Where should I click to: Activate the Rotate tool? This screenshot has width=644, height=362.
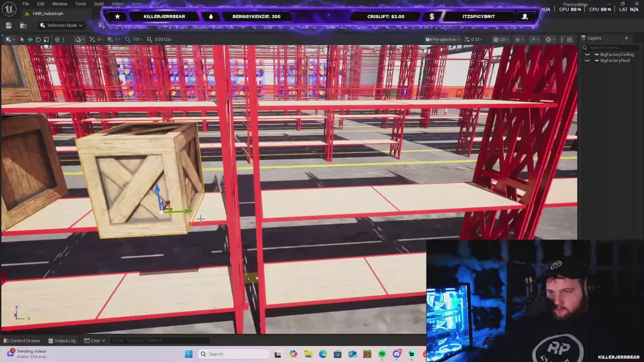(38, 39)
